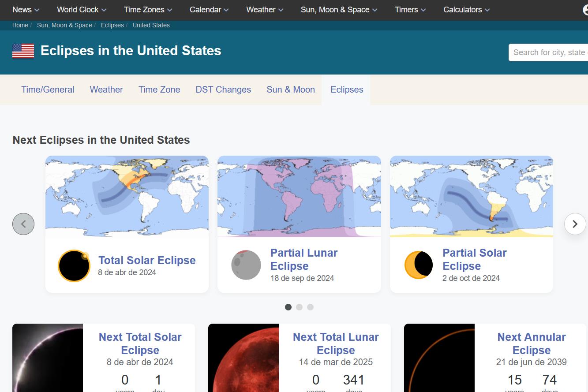
Task: Click the total solar eclipse black sun icon
Action: point(74,266)
